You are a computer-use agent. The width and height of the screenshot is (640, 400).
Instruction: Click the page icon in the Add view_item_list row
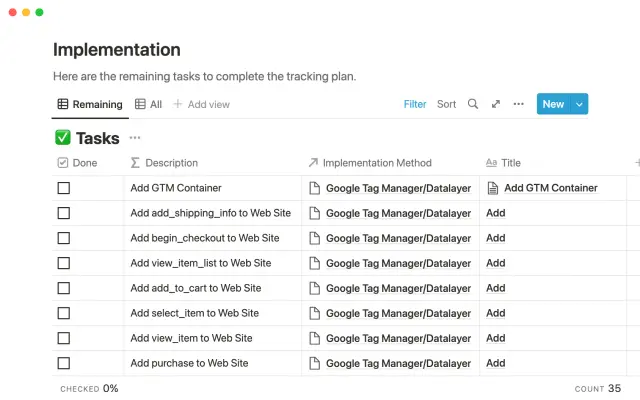pyautogui.click(x=314, y=263)
